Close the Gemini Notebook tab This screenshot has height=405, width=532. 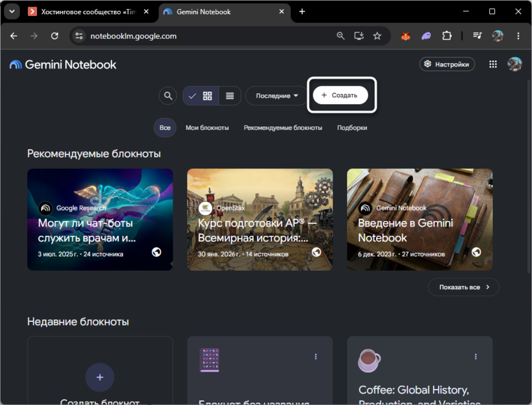(x=281, y=12)
